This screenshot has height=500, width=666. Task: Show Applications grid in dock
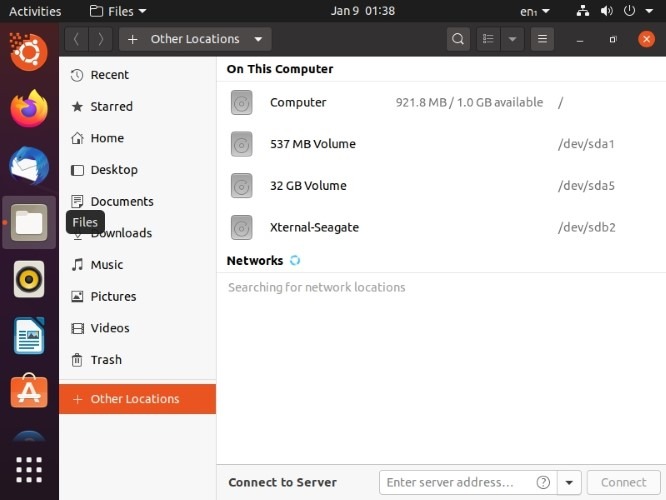(29, 470)
